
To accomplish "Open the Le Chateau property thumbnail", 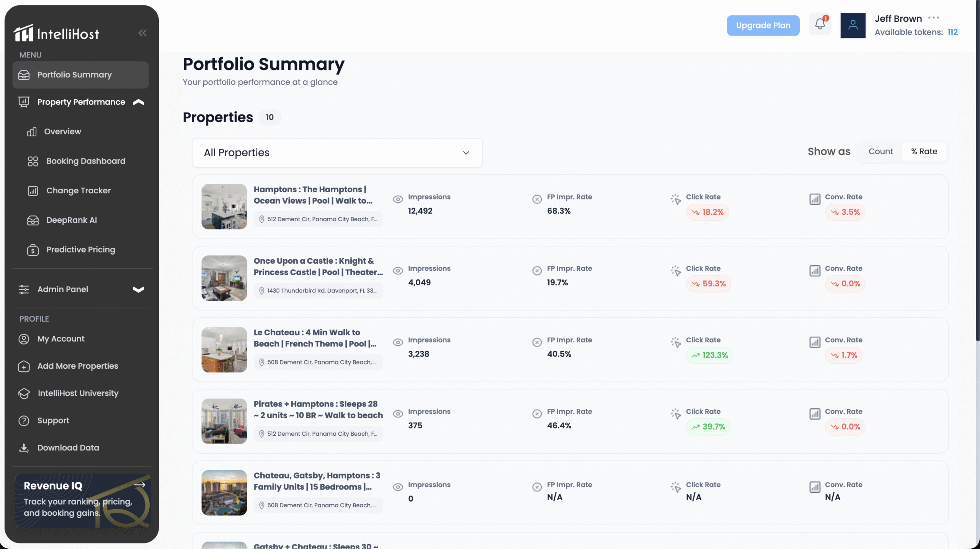I will 224,350.
